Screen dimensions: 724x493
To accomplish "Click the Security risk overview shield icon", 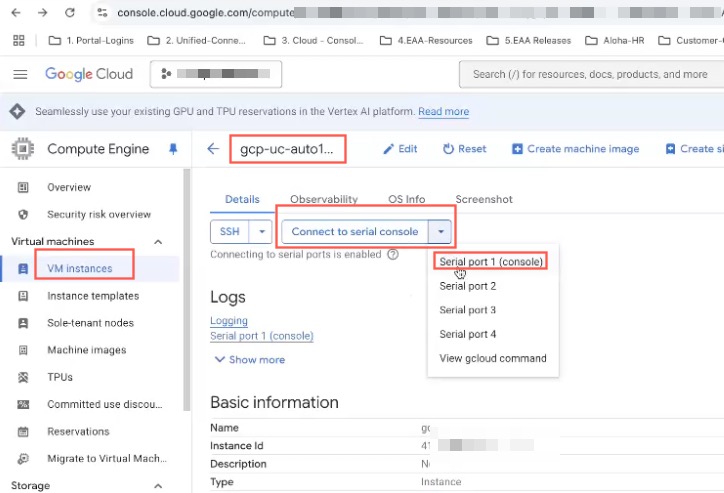I will click(24, 214).
